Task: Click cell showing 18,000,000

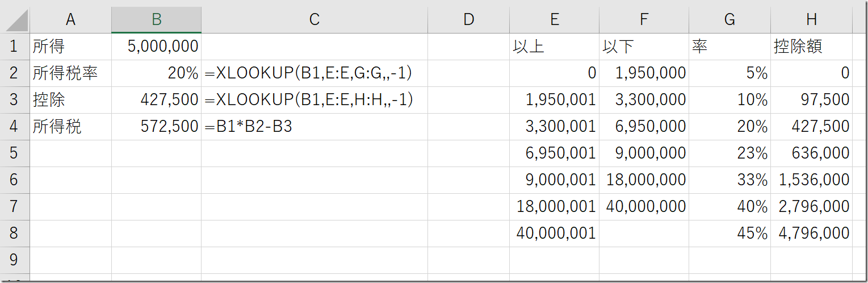Action: coord(644,180)
